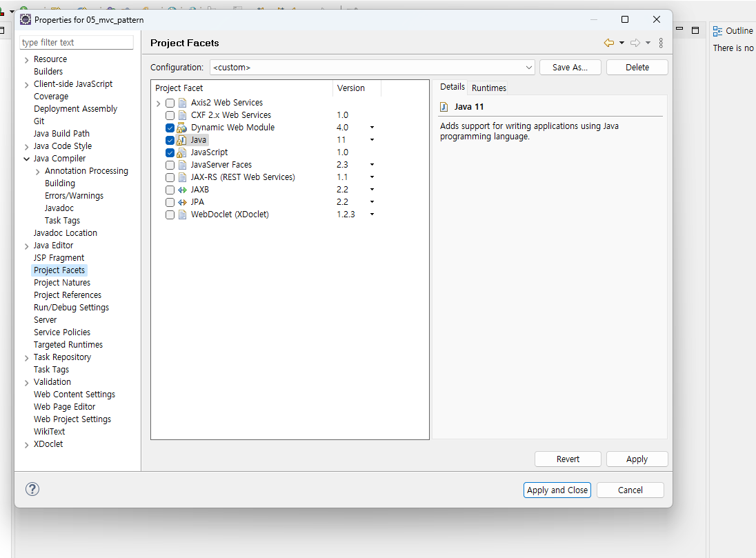Uncheck the JavaScript facet checkbox
Image resolution: width=756 pixels, height=558 pixels.
coord(170,153)
